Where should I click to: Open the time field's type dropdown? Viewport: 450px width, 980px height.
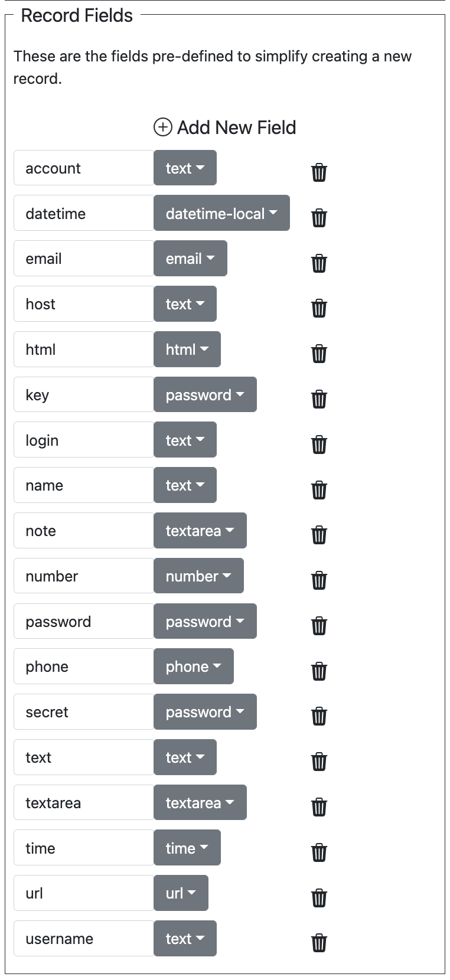(187, 848)
